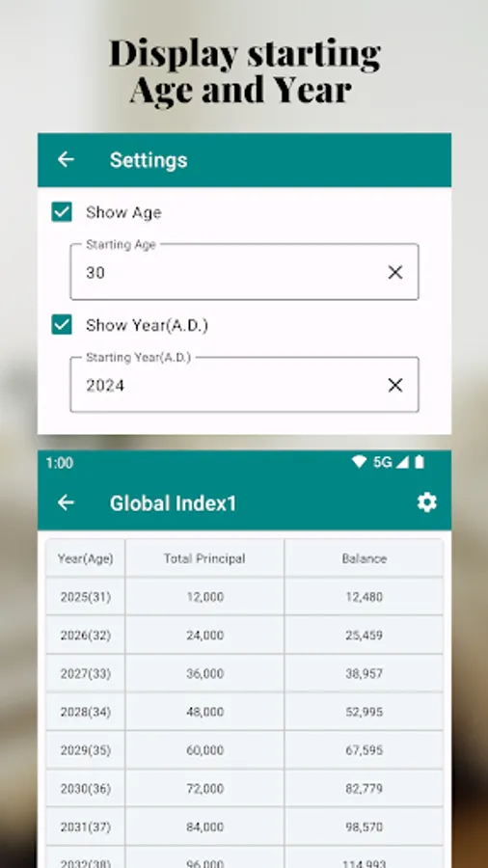This screenshot has width=488, height=868.
Task: Click the 38,957 balance value
Action: [x=364, y=674]
